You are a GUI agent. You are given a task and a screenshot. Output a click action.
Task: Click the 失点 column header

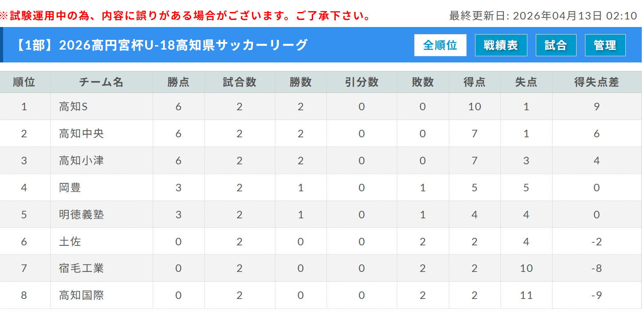[526, 82]
